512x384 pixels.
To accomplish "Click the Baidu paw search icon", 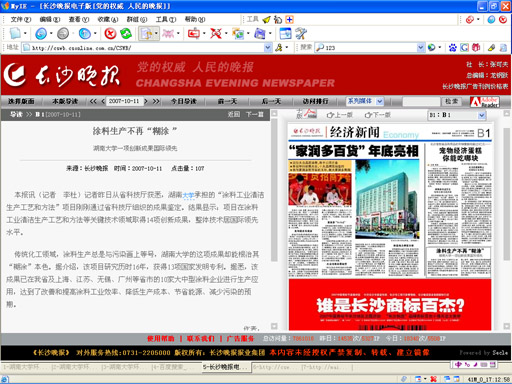I will pos(452,48).
